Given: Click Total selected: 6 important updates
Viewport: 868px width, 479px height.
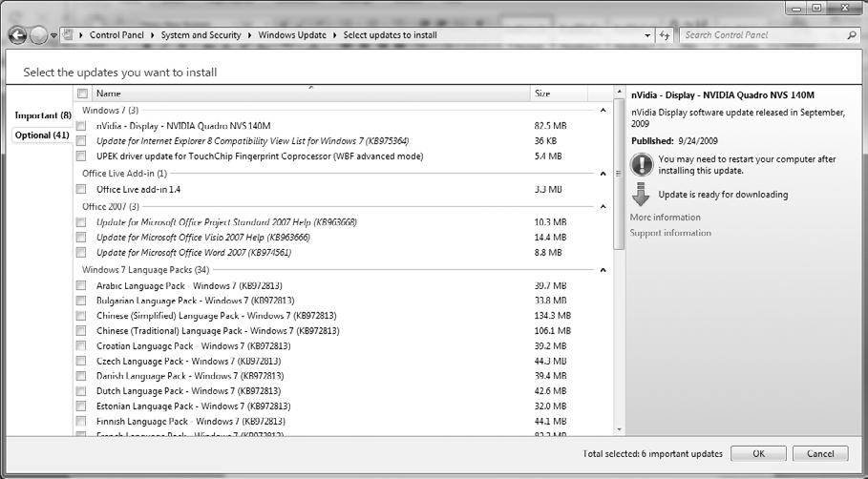Looking at the screenshot, I should click(x=653, y=453).
